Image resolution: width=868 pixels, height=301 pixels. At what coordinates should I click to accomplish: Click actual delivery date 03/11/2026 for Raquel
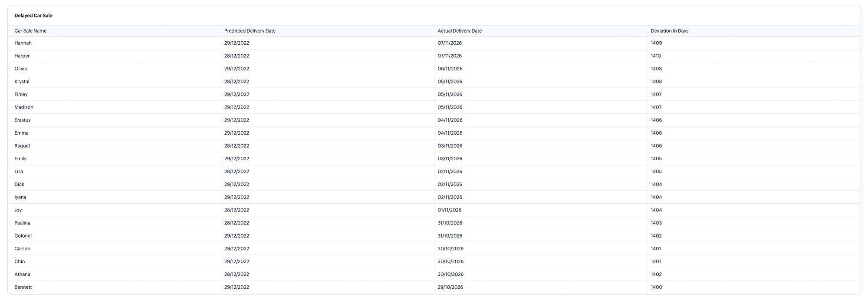(x=450, y=146)
